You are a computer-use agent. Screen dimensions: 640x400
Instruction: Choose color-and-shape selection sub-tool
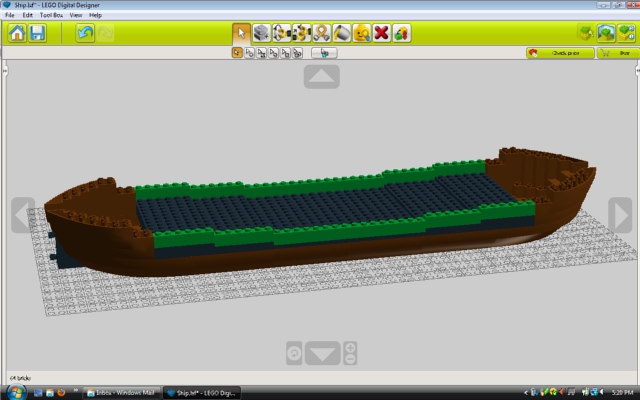[x=298, y=53]
